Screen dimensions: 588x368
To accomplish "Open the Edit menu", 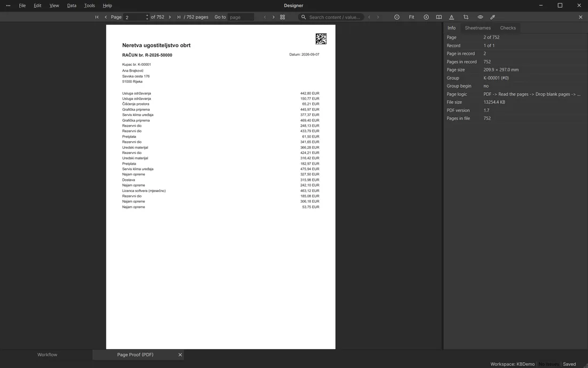I will tap(37, 6).
